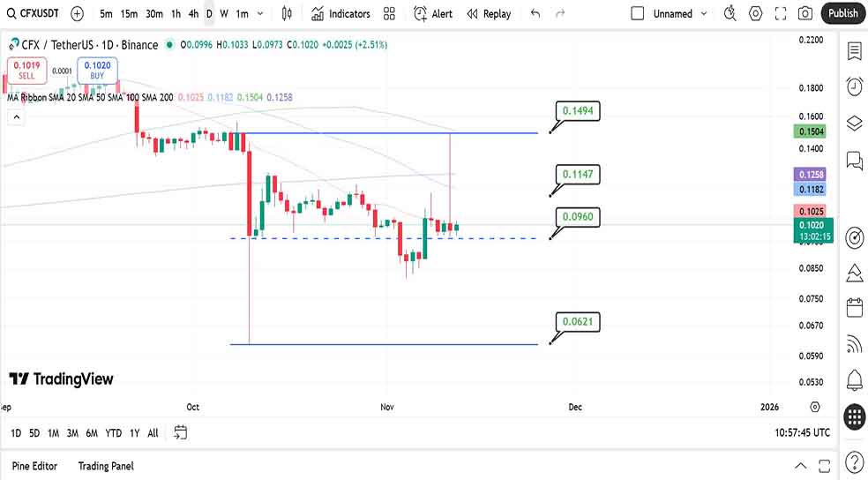Open the candlestick chart type selector
This screenshot has width=868, height=480.
[x=287, y=13]
